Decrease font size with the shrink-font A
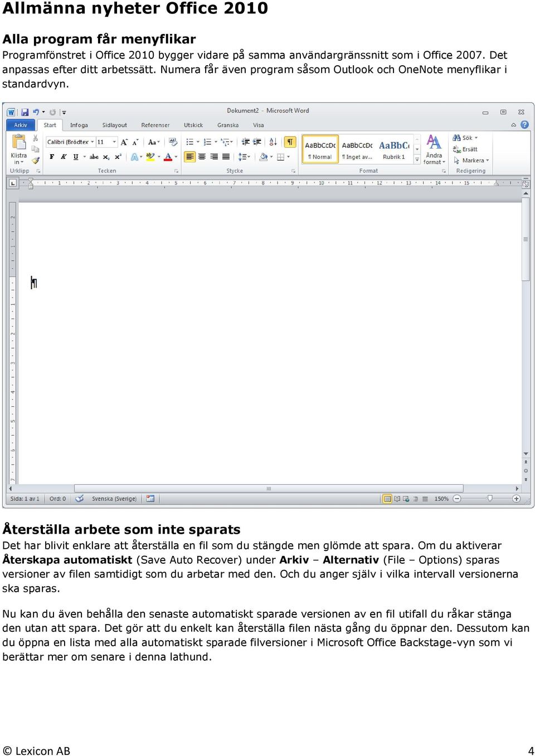This screenshot has width=535, height=756. [135, 142]
